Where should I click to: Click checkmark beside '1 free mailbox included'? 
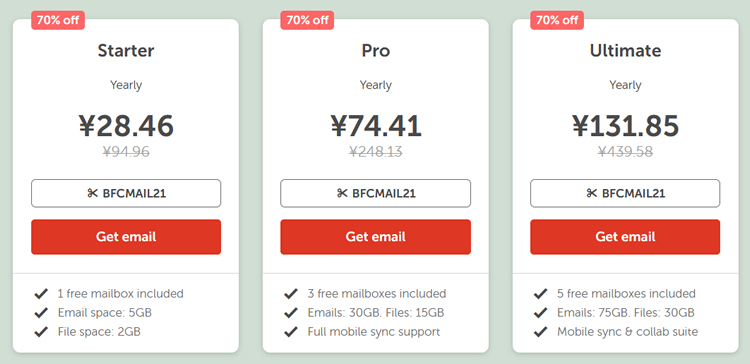tap(41, 293)
